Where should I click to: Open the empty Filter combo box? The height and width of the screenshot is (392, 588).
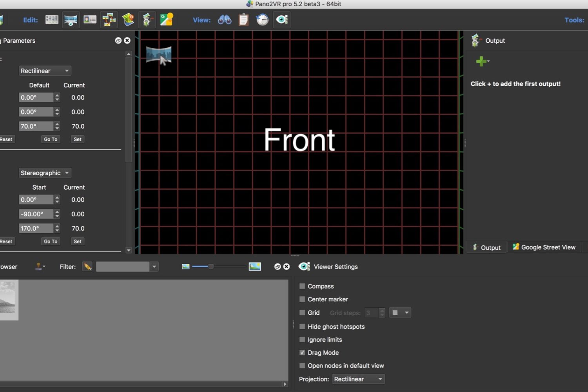coord(127,267)
